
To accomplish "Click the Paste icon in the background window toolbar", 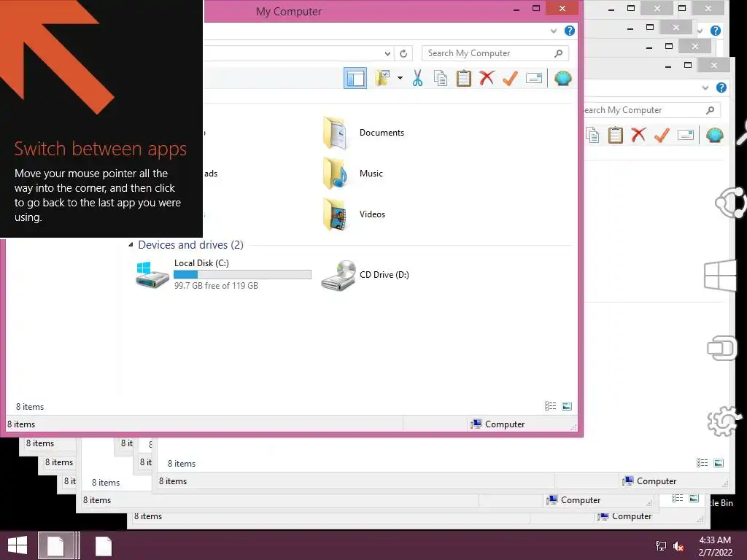I will coord(616,135).
